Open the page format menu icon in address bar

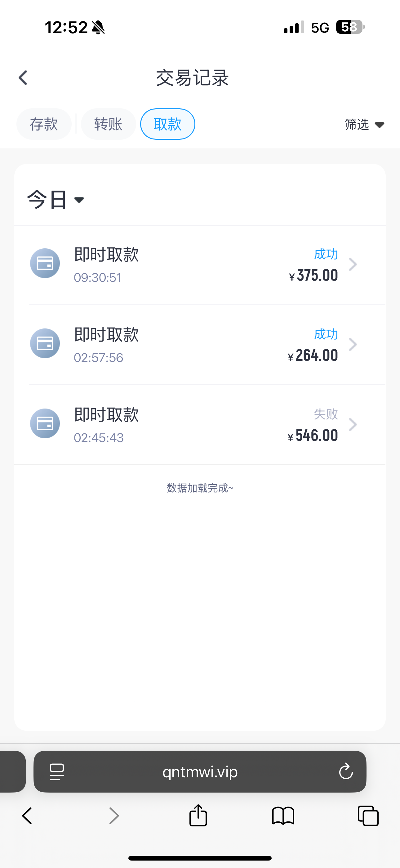(56, 772)
